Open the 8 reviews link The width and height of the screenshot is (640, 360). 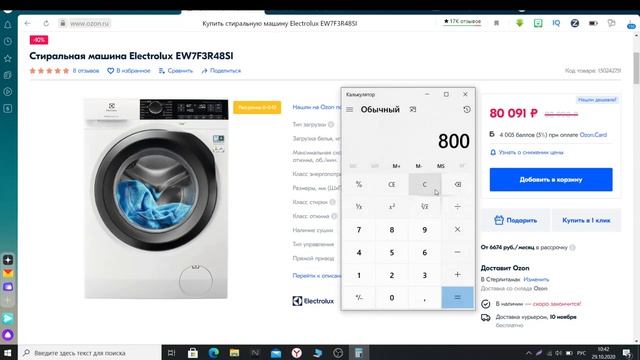click(x=86, y=71)
